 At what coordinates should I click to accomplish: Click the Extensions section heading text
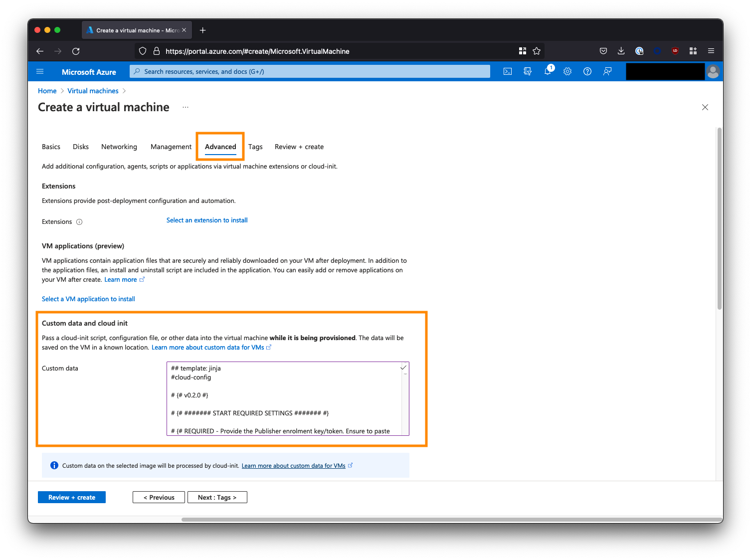59,186
